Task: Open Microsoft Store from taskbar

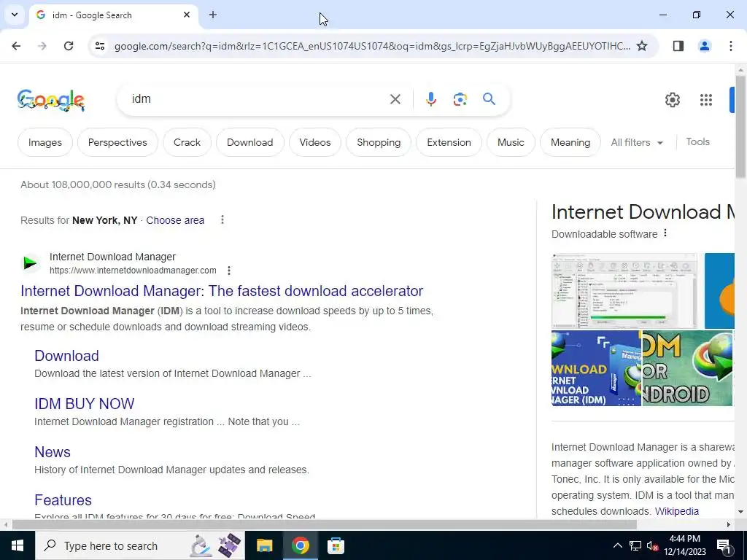Action: pos(336,545)
